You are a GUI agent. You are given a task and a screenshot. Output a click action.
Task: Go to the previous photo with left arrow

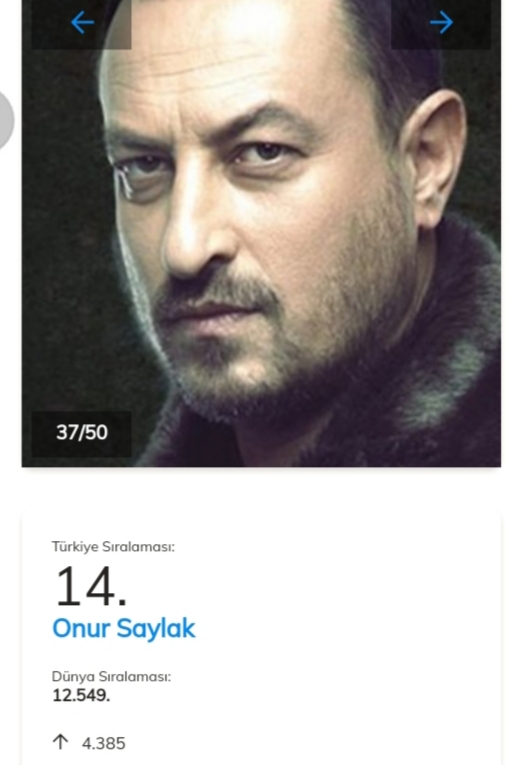point(82,22)
